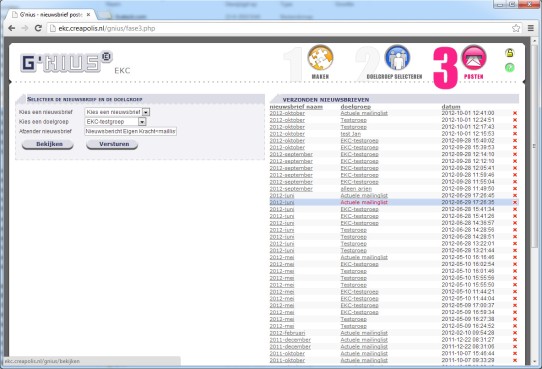Delete newsletter sent 2012-06-28 15:41:34

(515, 209)
